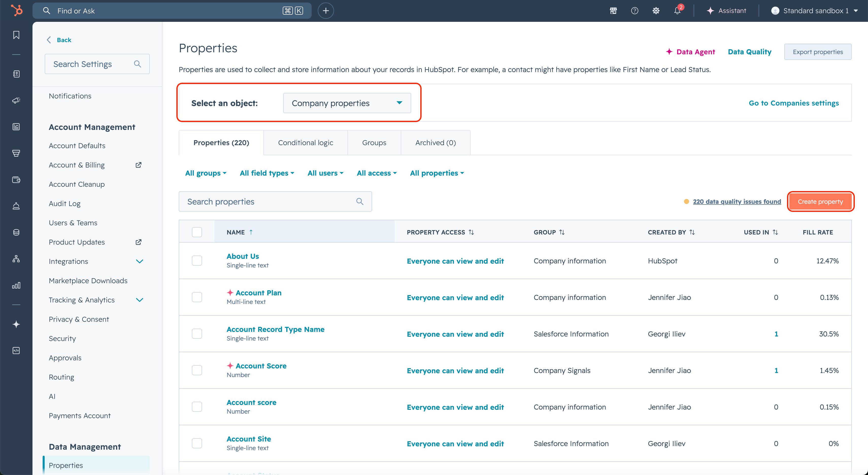This screenshot has height=475, width=868.
Task: Switch to the Conditional logic tab
Action: click(305, 143)
